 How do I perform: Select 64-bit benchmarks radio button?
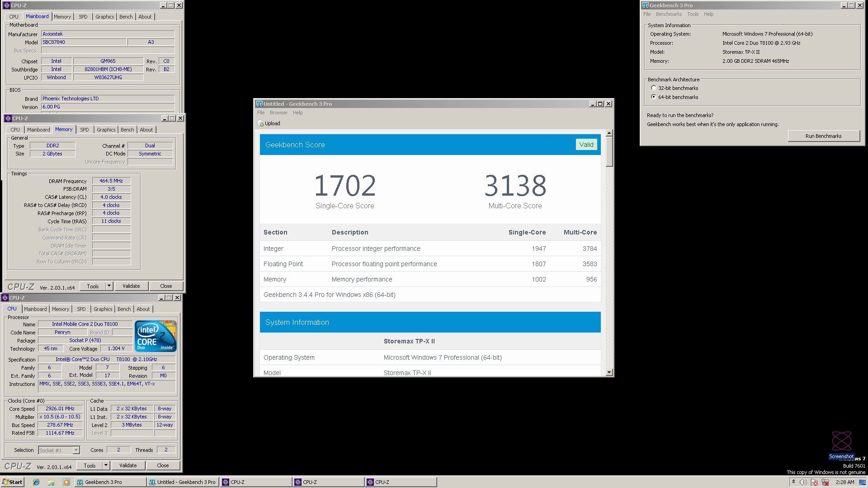(653, 97)
